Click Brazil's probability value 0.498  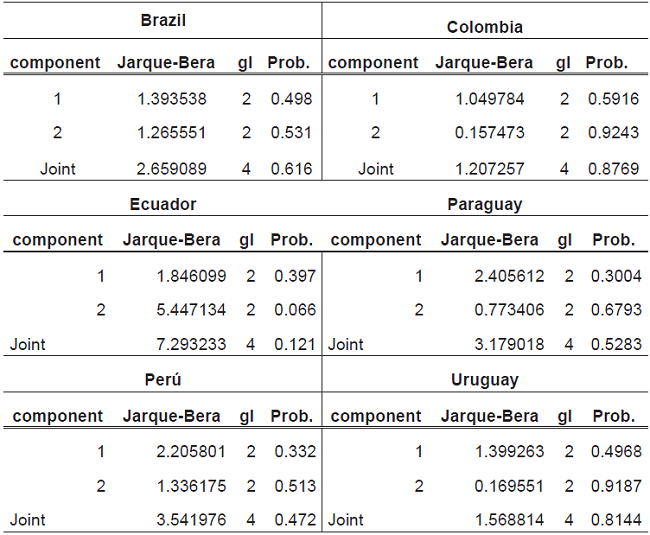290,99
